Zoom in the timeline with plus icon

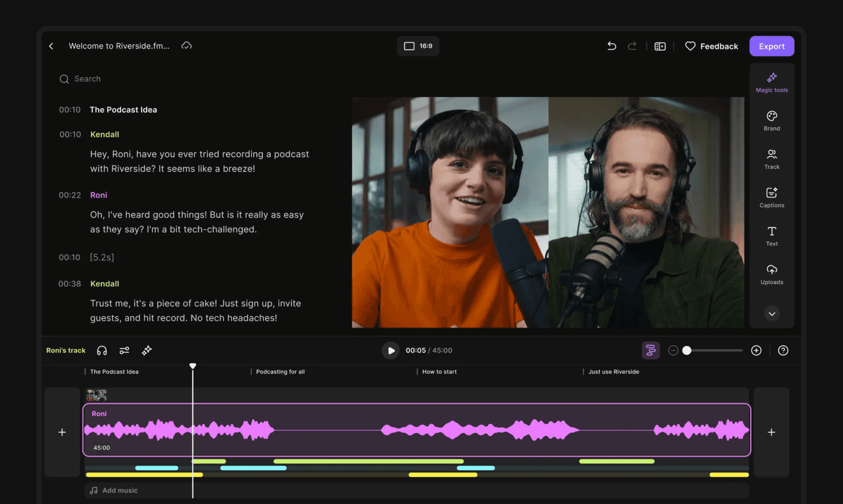(756, 350)
